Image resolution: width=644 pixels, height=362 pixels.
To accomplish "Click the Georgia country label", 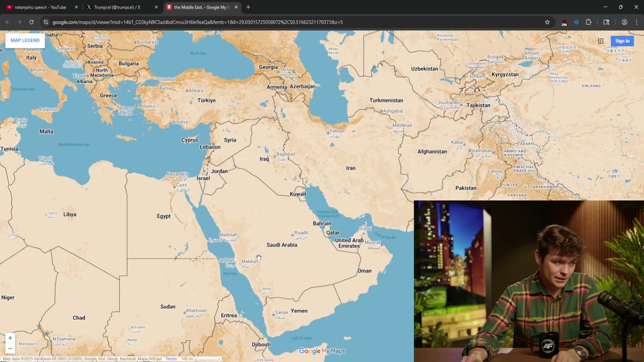I will tap(268, 67).
